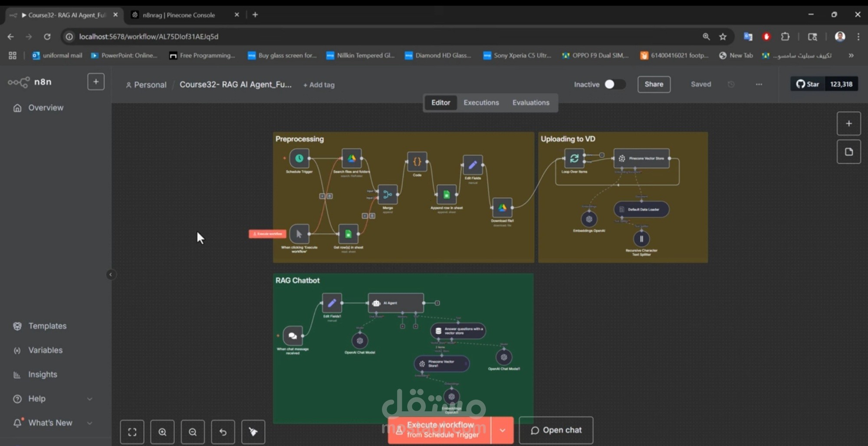Click the Schedule Trigger node icon
Viewport: 868px width, 446px height.
click(299, 159)
